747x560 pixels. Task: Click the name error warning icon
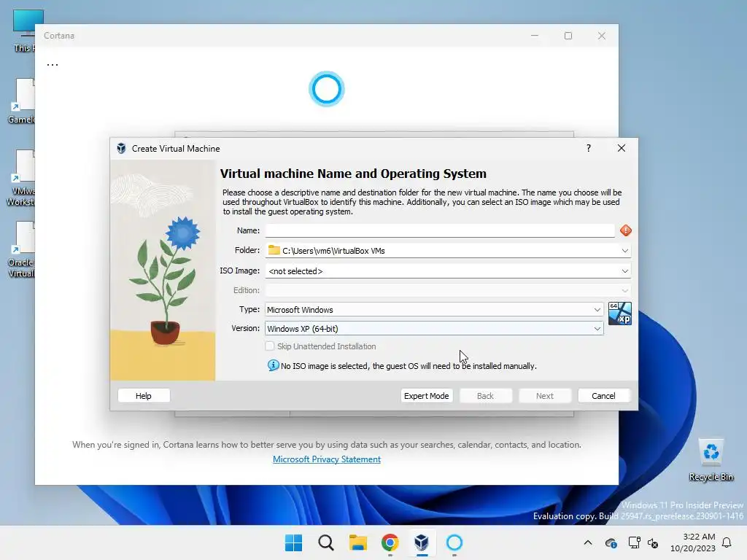[x=625, y=230]
